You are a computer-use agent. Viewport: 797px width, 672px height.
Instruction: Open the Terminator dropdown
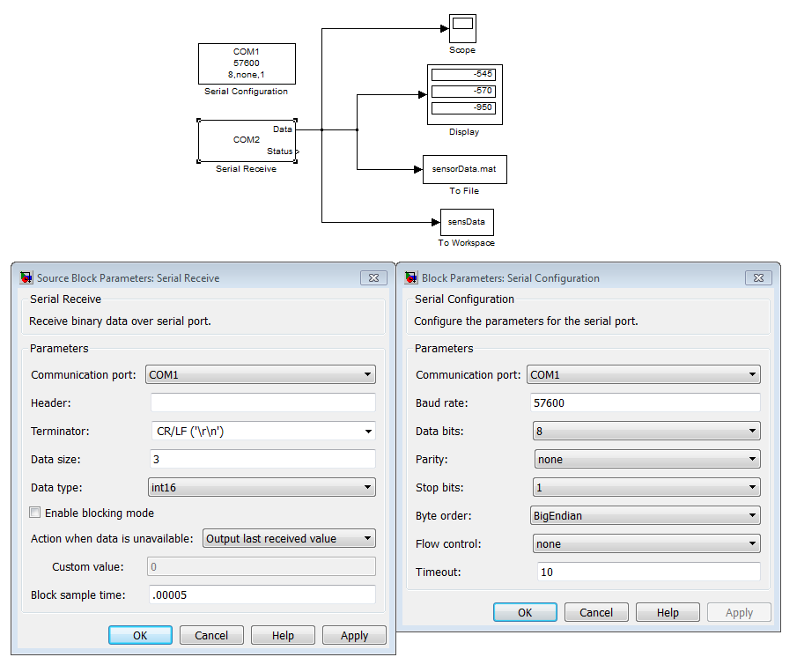pos(369,431)
